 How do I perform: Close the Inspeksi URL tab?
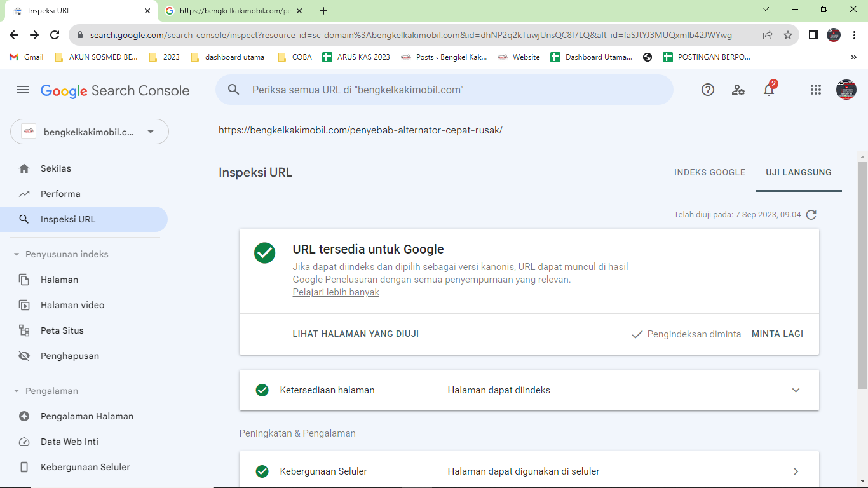147,11
